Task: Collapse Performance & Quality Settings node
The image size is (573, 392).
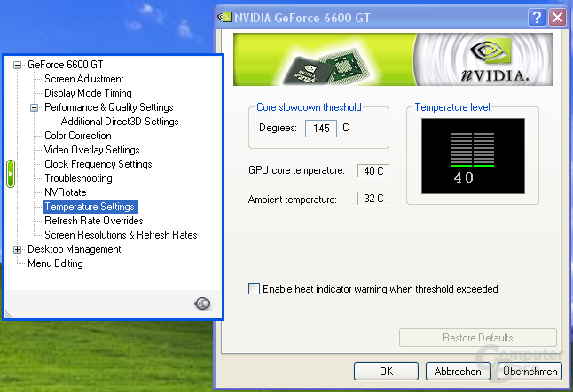Action: tap(34, 108)
